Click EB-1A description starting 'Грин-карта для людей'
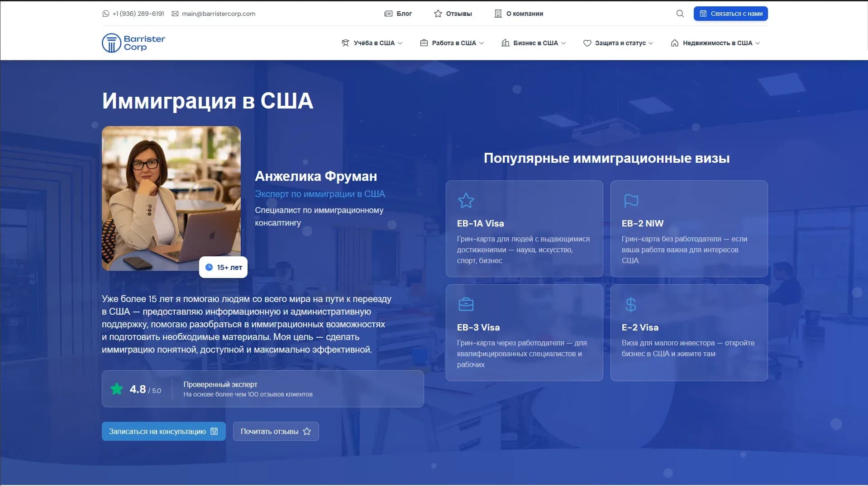The image size is (868, 486). [x=523, y=250]
